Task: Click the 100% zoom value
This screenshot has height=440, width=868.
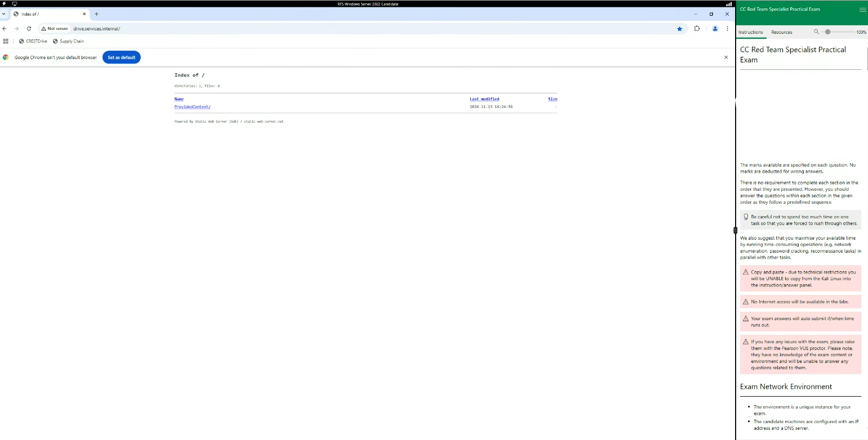Action: (x=861, y=33)
